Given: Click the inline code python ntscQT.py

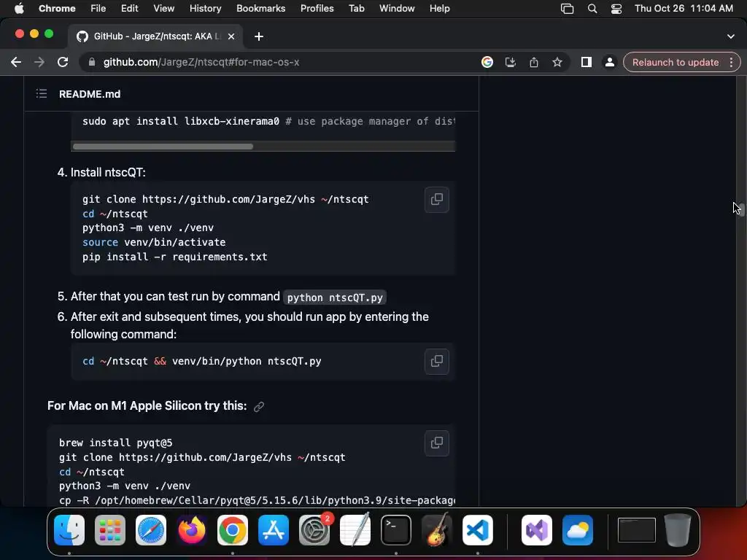Looking at the screenshot, I should coord(335,297).
